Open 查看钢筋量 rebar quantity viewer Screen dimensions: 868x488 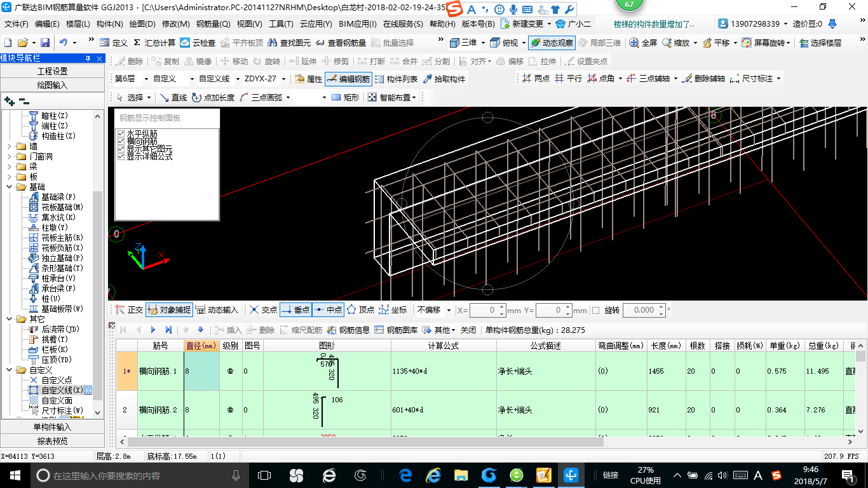click(x=341, y=43)
